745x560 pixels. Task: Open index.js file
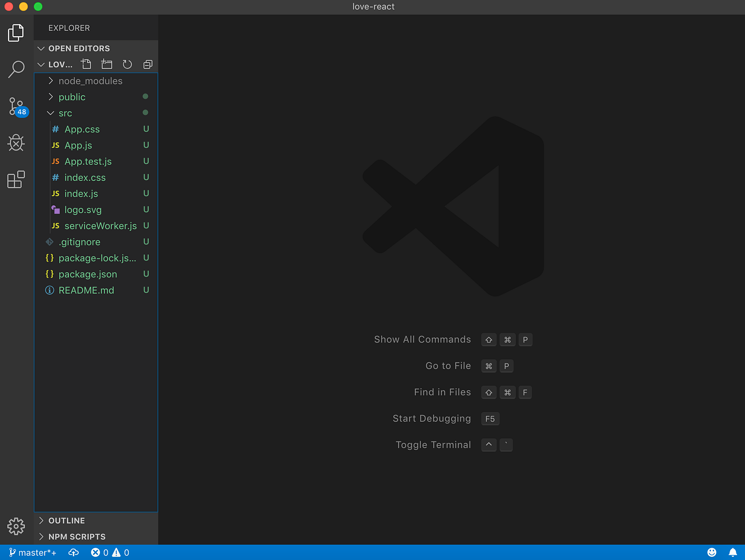[96, 194]
